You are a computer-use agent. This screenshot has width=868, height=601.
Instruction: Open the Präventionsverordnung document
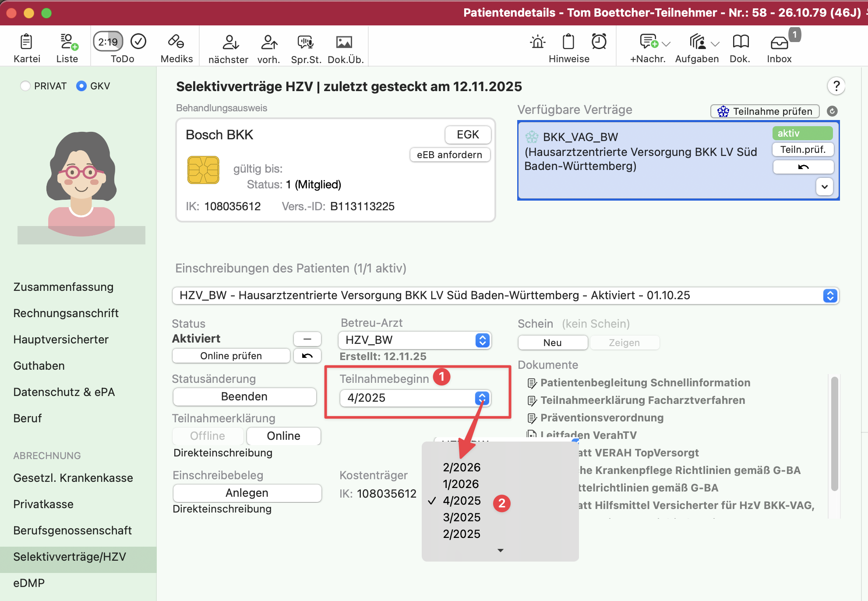(x=602, y=418)
